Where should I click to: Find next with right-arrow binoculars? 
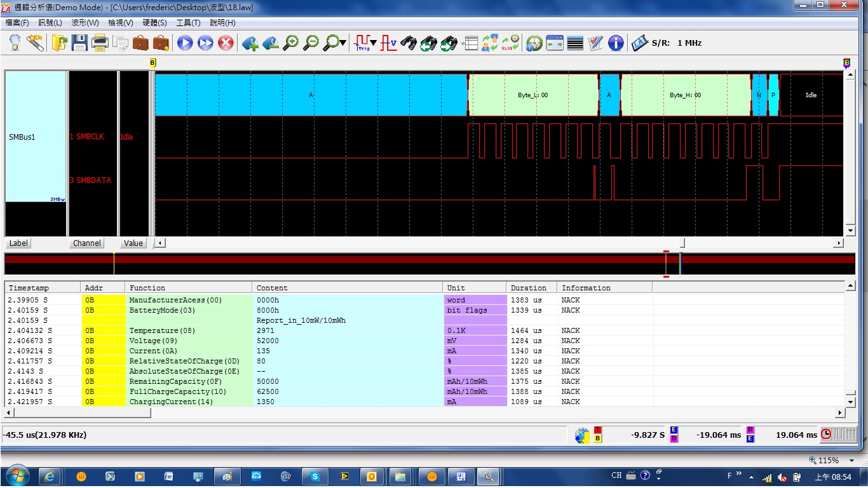pos(449,43)
